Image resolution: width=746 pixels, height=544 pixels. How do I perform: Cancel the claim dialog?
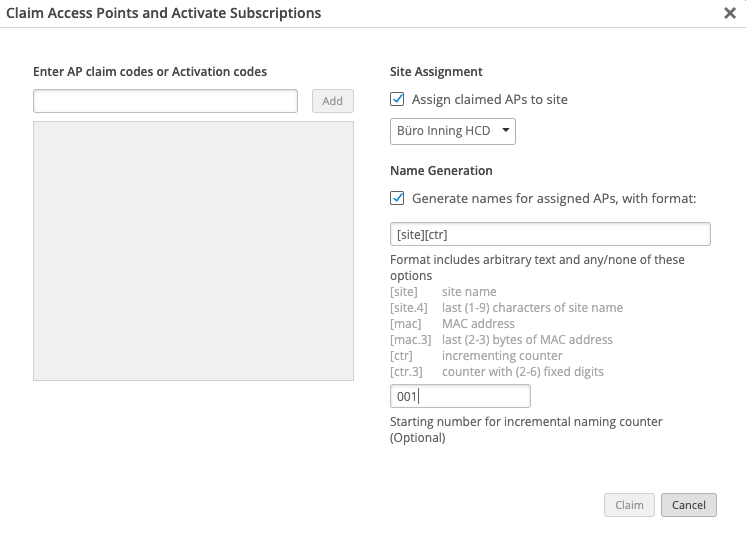pyautogui.click(x=689, y=505)
